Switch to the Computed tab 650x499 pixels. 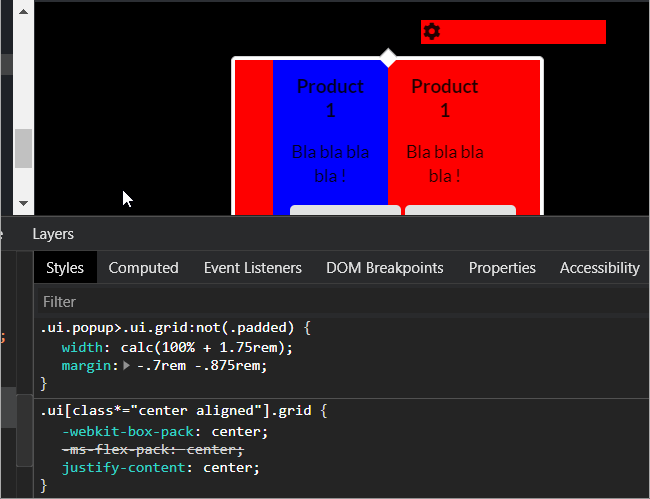[x=143, y=268]
